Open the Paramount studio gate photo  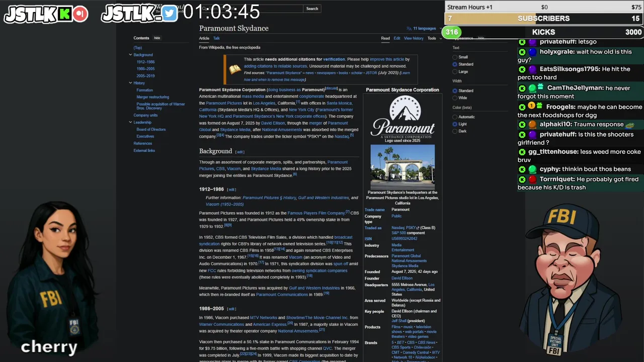click(403, 167)
